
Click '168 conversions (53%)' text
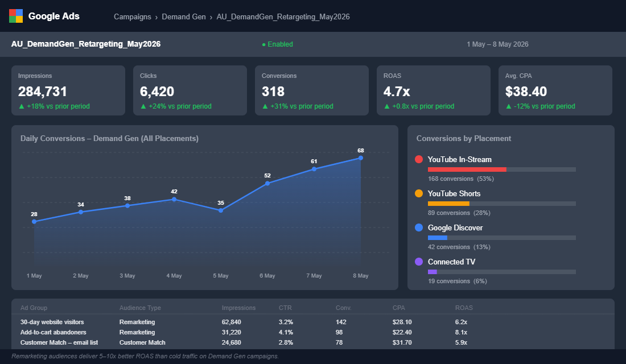coord(461,179)
